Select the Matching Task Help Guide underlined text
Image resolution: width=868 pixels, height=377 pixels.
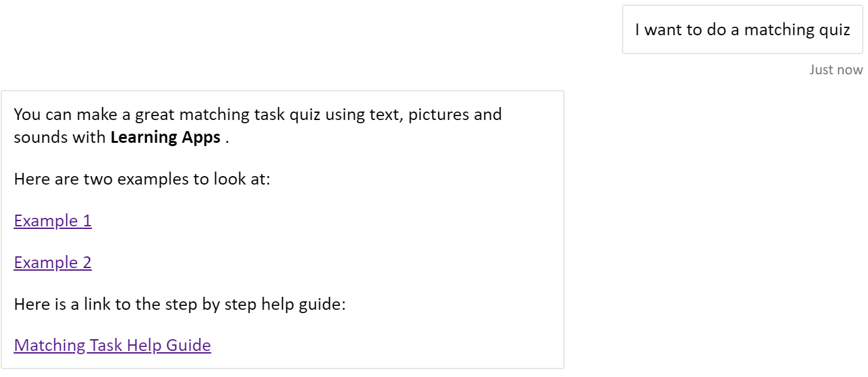112,345
